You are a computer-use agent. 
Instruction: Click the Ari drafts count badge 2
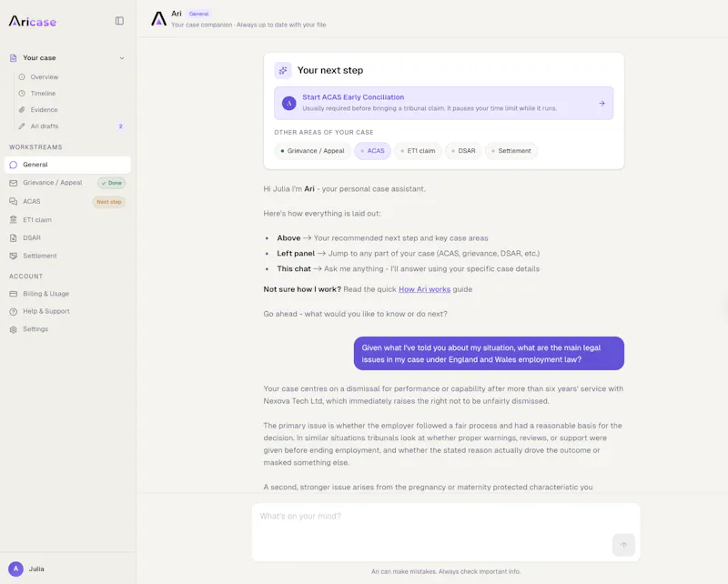[x=121, y=126]
